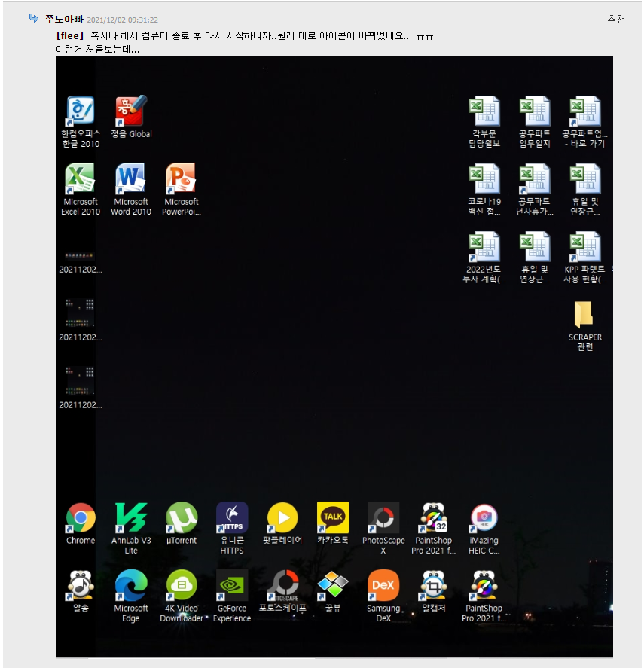Open 유니콘 HTTPS icon
This screenshot has width=644, height=668.
click(x=232, y=528)
